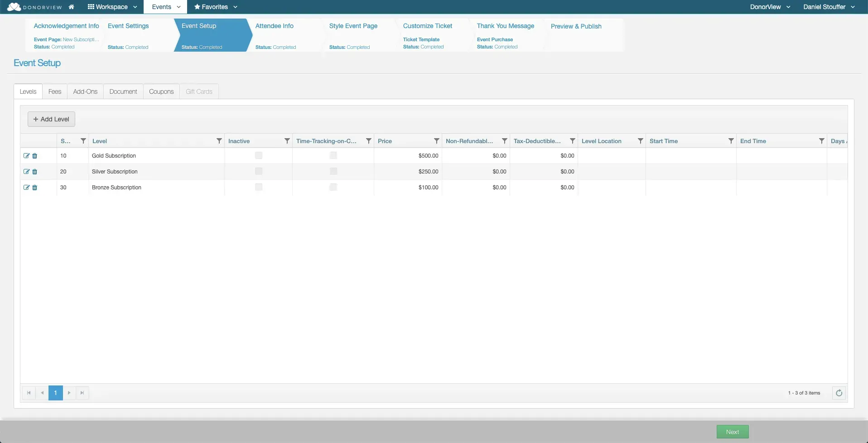
Task: Go to the next page of levels
Action: pos(69,393)
